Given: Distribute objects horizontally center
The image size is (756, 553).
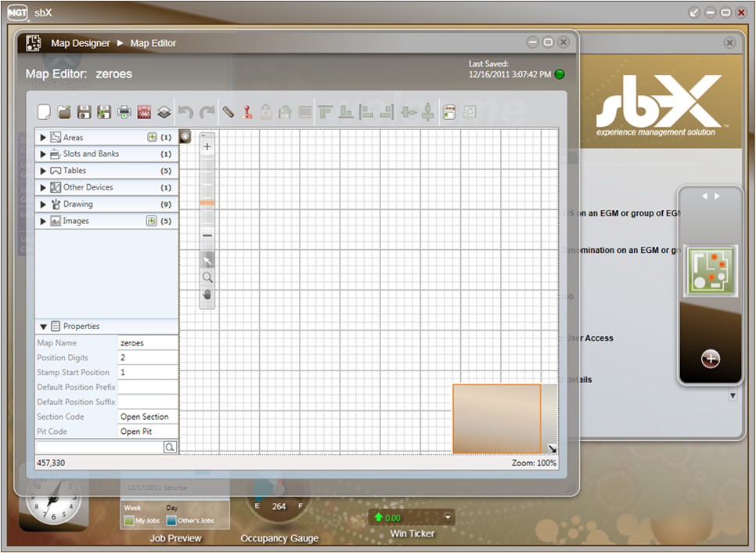Looking at the screenshot, I should point(409,112).
